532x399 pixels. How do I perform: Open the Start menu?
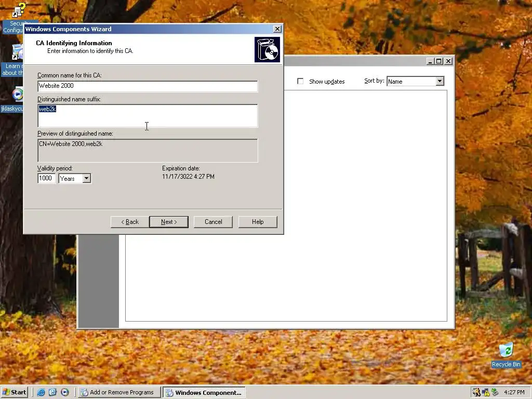(14, 392)
